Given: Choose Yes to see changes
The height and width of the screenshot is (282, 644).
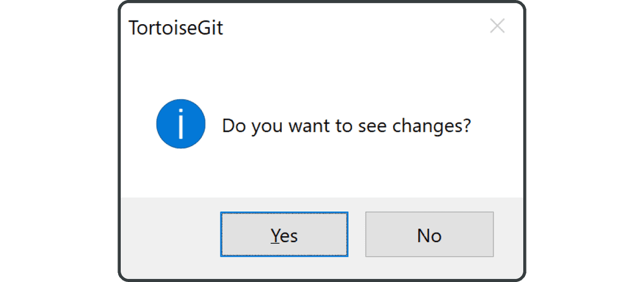Looking at the screenshot, I should pyautogui.click(x=284, y=235).
